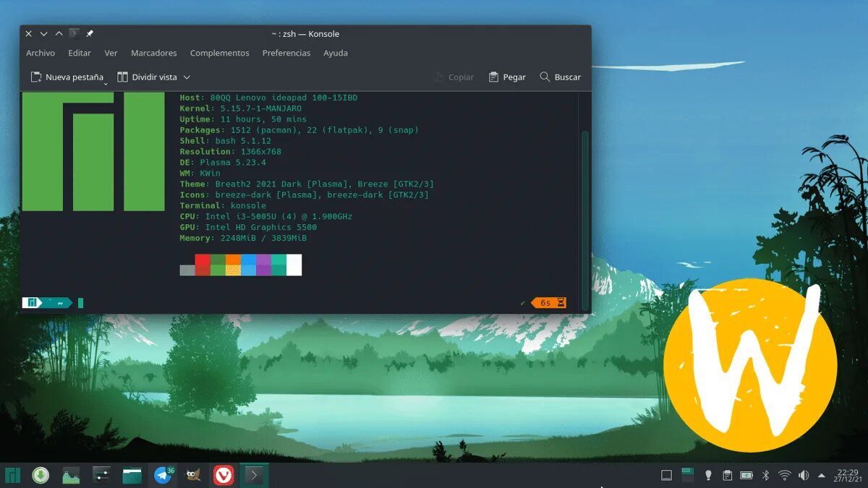868x488 pixels.
Task: Click the Konsole app icon in title bar
Action: point(74,33)
